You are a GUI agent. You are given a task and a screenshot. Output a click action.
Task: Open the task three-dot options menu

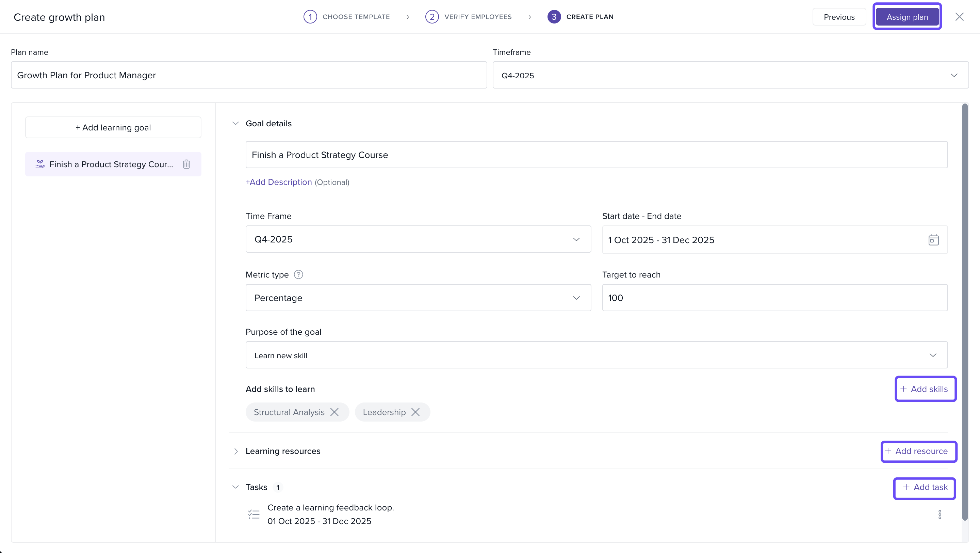[939, 515]
